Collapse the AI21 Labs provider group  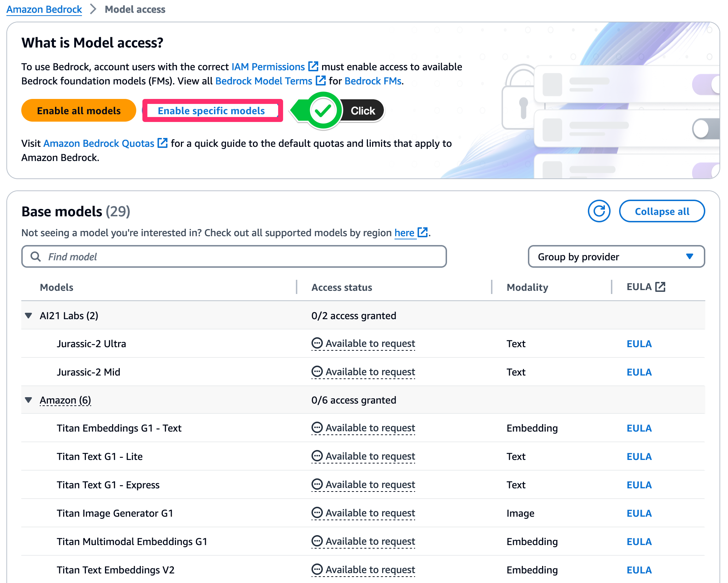(29, 315)
